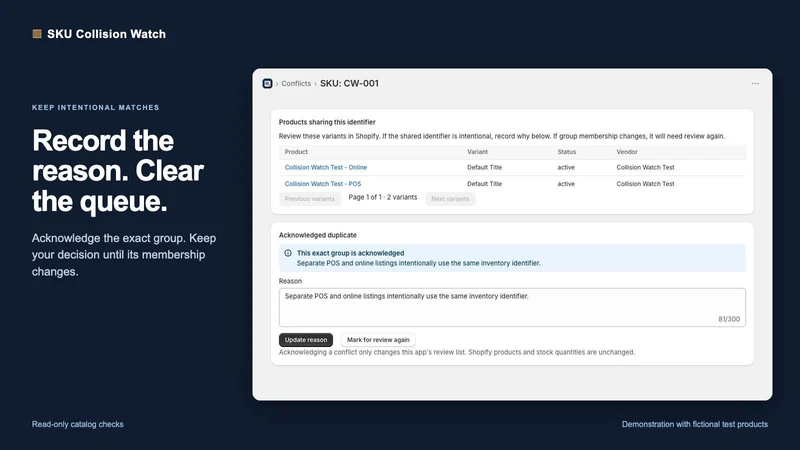The height and width of the screenshot is (450, 800).
Task: Click the vendor cell in POS row
Action: pyautogui.click(x=645, y=184)
